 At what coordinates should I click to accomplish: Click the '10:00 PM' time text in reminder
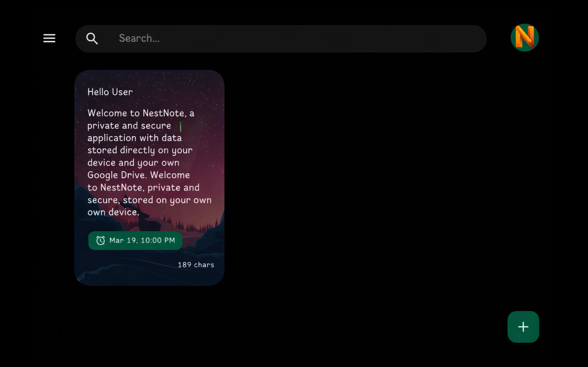coord(158,241)
